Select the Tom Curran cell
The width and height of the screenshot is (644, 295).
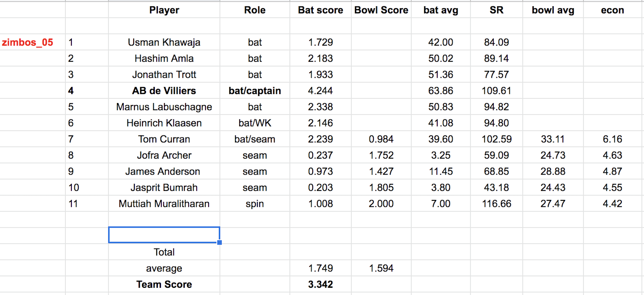click(164, 139)
